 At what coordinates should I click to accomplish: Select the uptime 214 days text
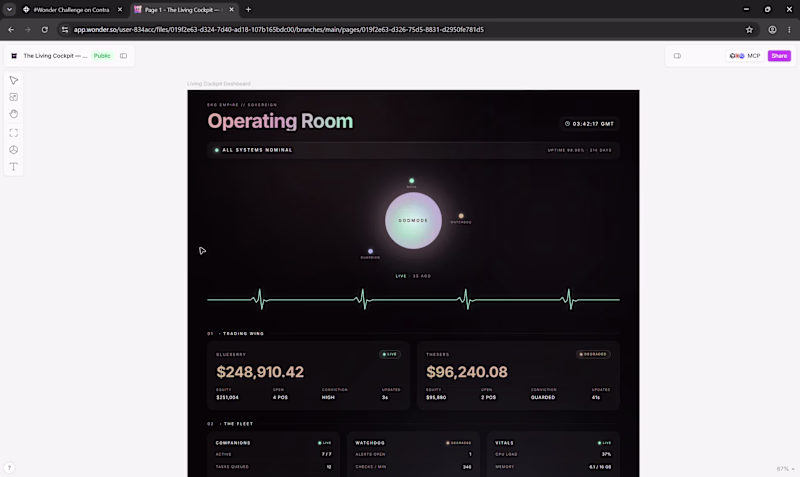pos(580,150)
